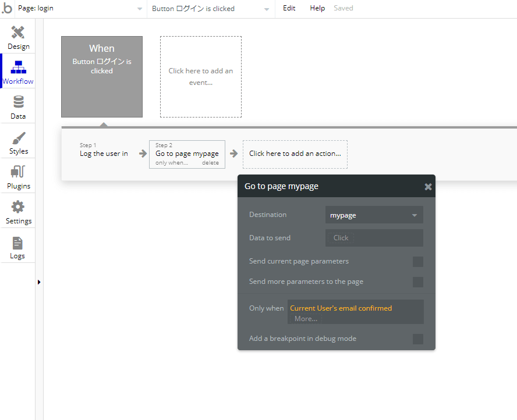Click the Data to send Click field

[x=374, y=238]
